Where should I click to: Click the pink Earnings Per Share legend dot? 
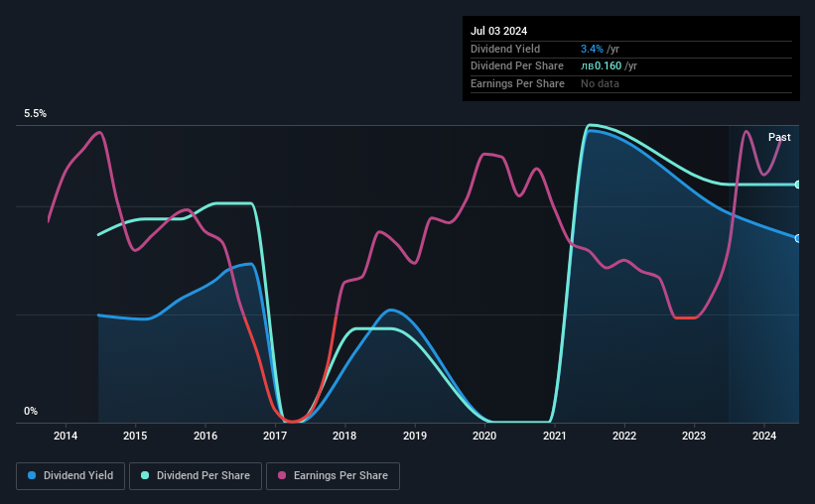point(282,475)
